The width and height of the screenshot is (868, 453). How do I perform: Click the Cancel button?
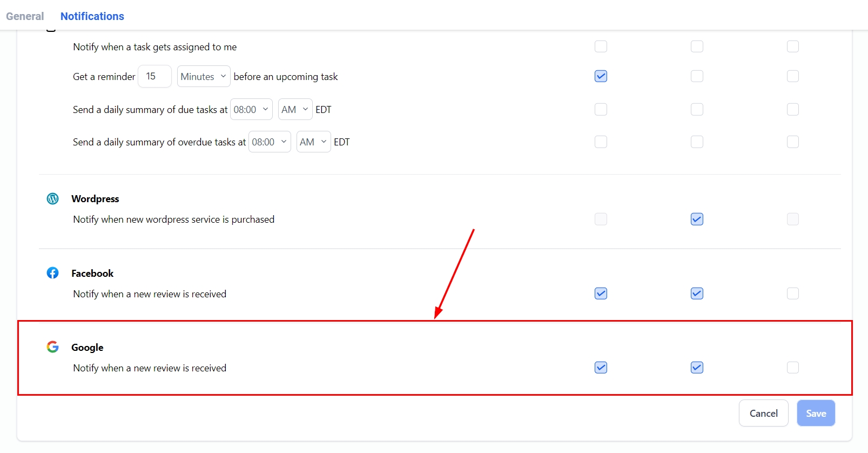click(x=763, y=413)
